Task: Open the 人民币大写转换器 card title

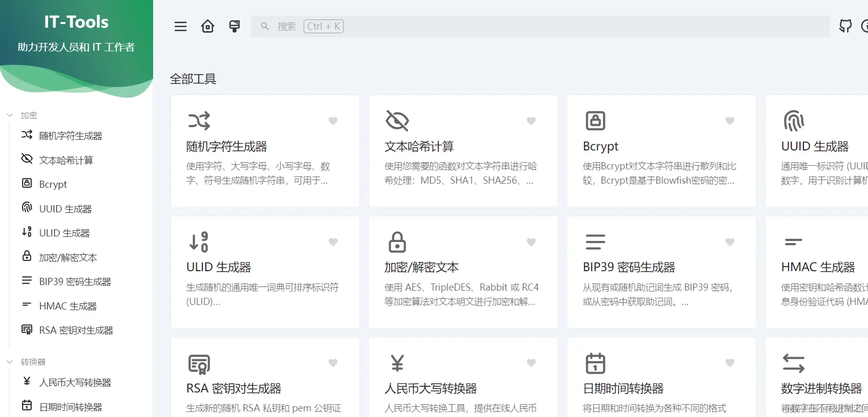Action: coord(431,388)
